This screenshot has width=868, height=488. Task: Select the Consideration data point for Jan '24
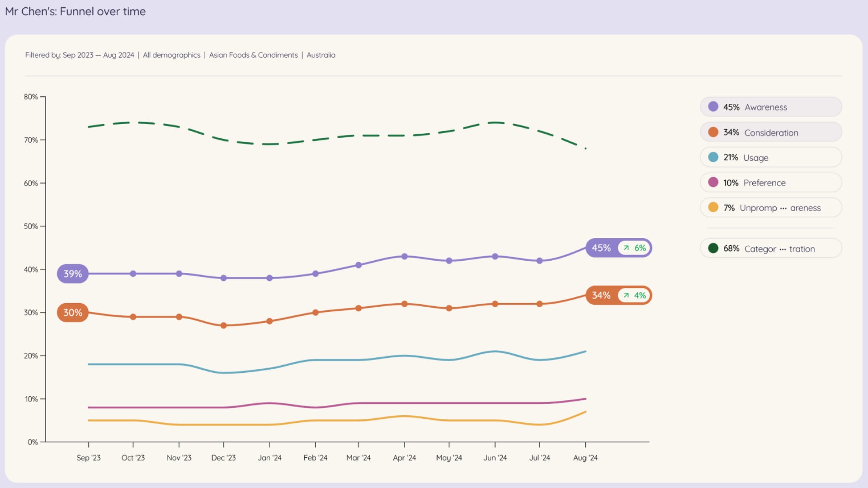[x=269, y=321]
